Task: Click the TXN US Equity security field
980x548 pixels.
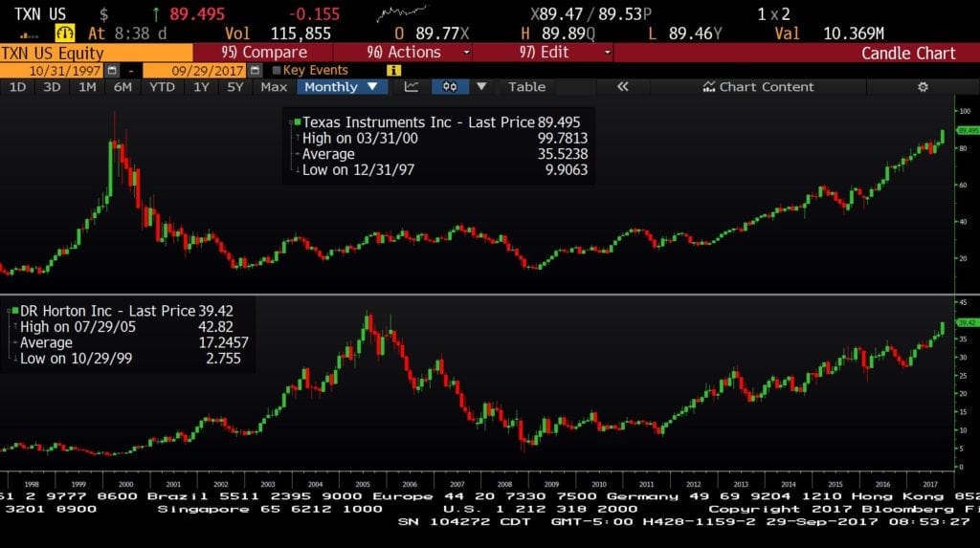Action: pos(97,54)
